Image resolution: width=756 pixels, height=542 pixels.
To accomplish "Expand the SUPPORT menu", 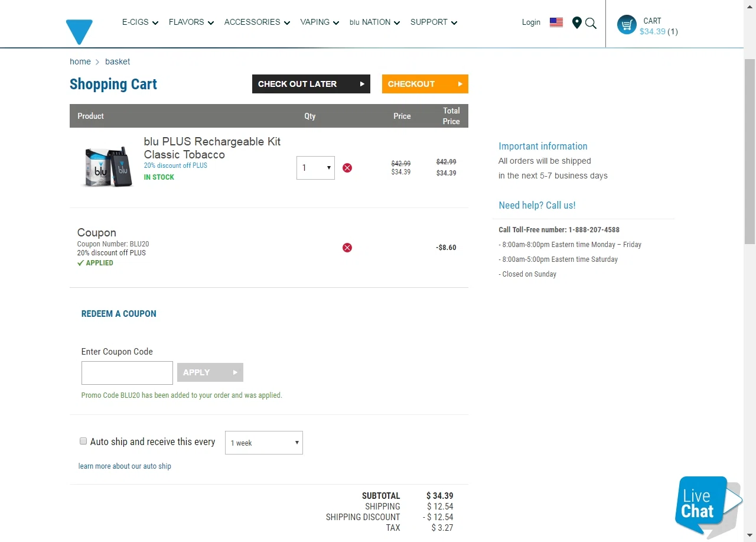I will 434,22.
